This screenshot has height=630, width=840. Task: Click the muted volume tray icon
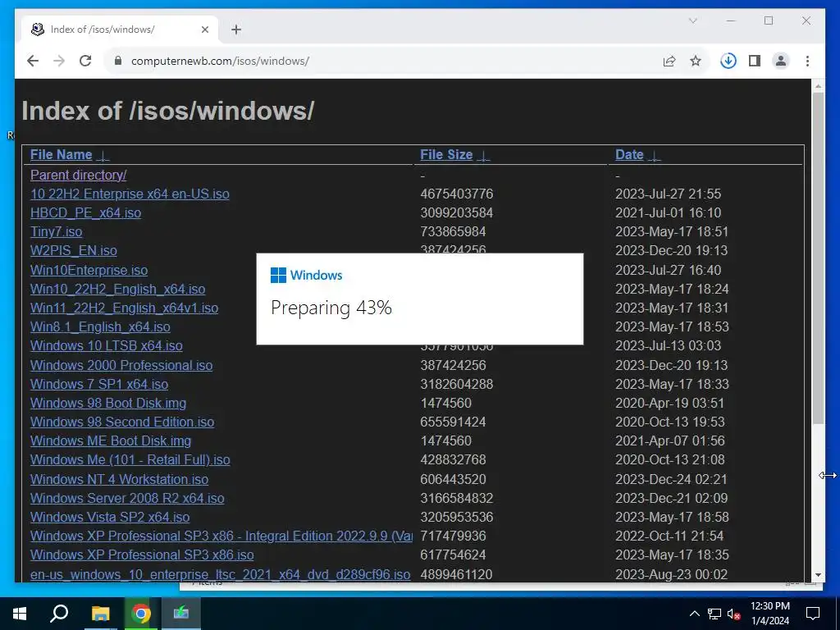(x=733, y=614)
